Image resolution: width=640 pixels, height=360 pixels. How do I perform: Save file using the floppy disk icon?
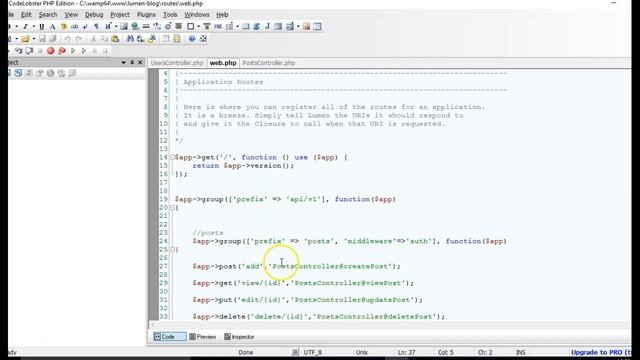click(x=42, y=39)
